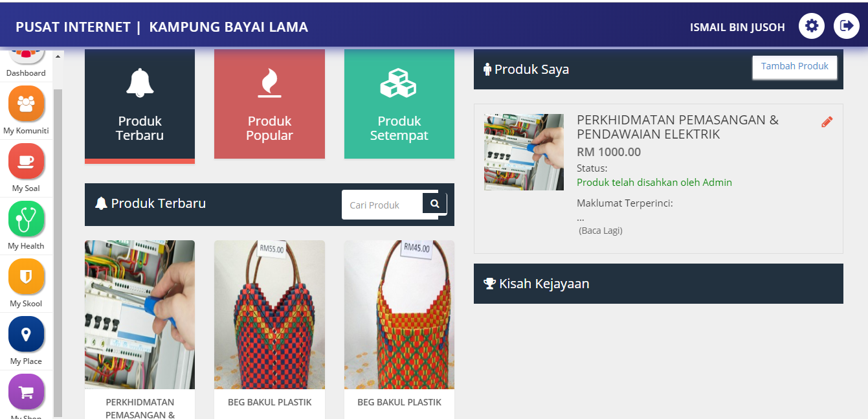Edit the product using the red pencil icon

pyautogui.click(x=827, y=122)
